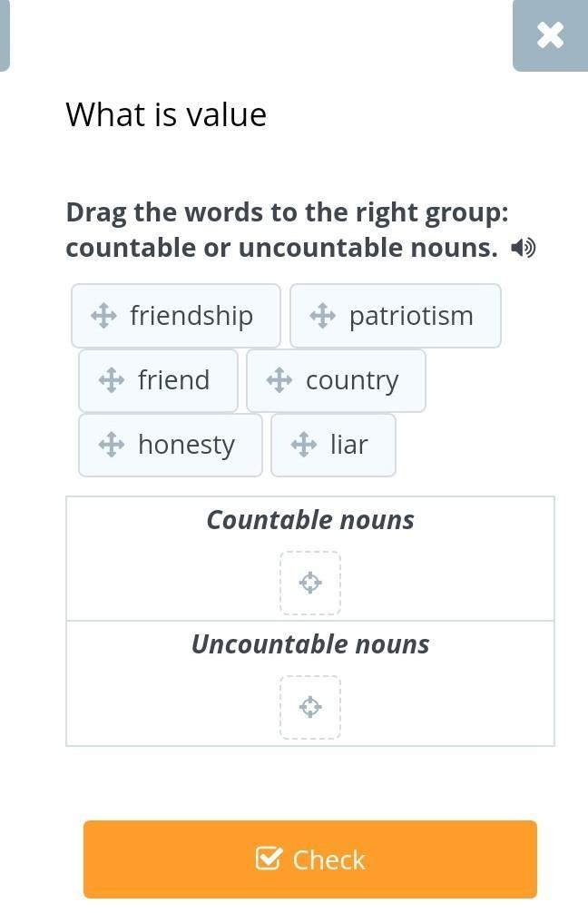Play the audio speaker icon
The image size is (588, 913).
[x=524, y=248]
